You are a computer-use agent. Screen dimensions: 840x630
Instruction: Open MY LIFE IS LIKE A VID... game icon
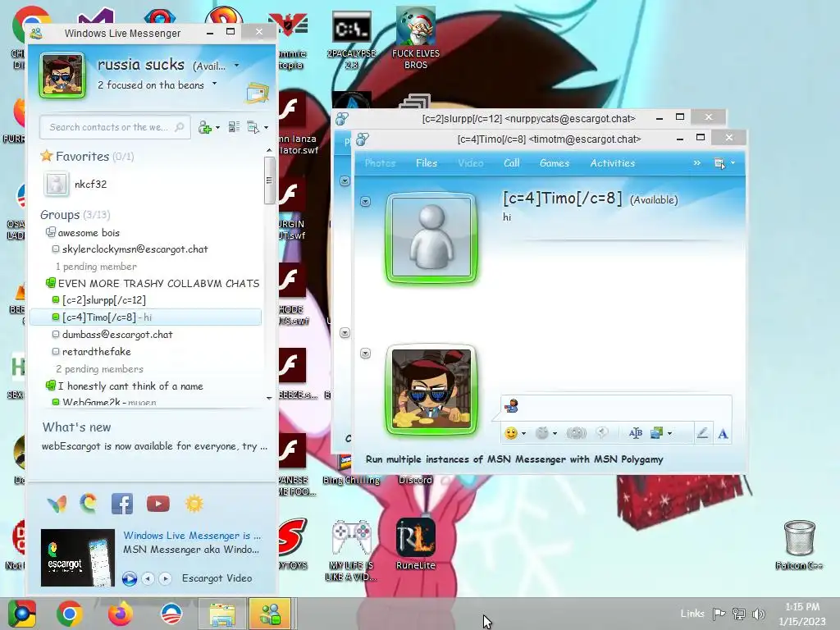click(x=351, y=550)
